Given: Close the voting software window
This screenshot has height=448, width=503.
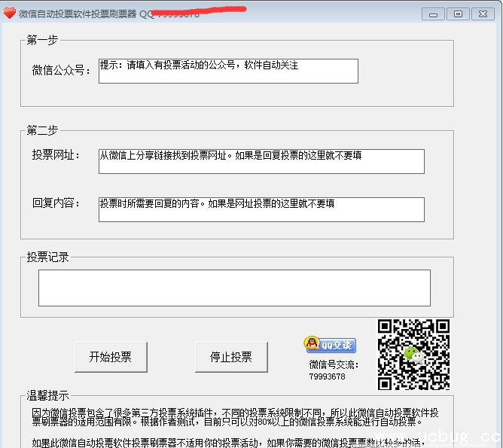Looking at the screenshot, I should point(483,14).
